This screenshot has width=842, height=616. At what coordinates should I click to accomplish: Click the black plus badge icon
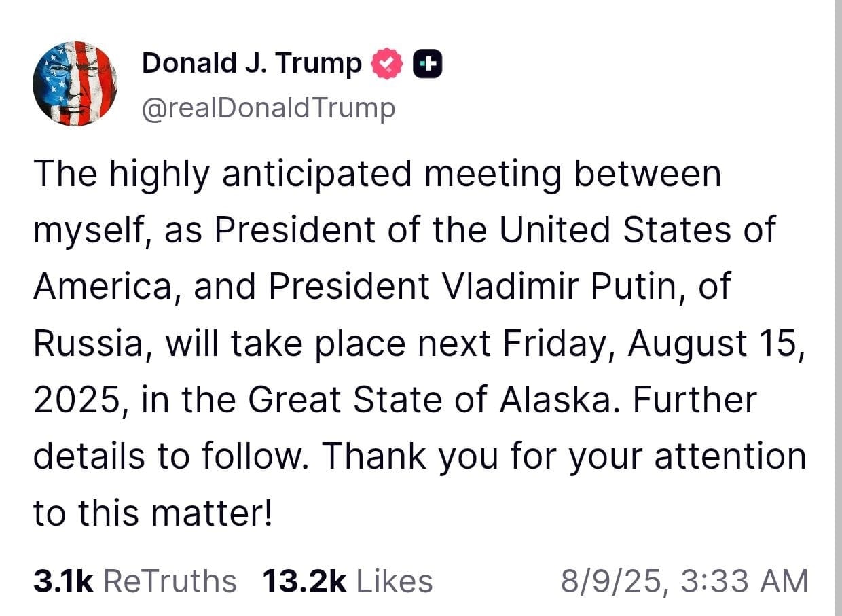tap(428, 64)
